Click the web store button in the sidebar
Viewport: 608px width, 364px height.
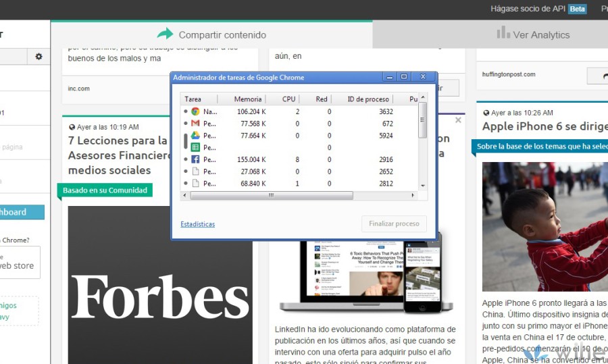point(20,263)
